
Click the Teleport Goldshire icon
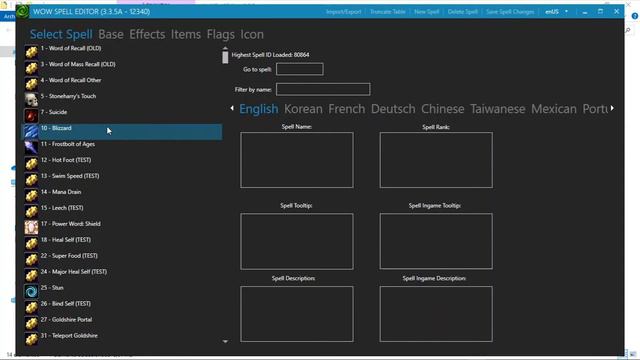(31, 339)
